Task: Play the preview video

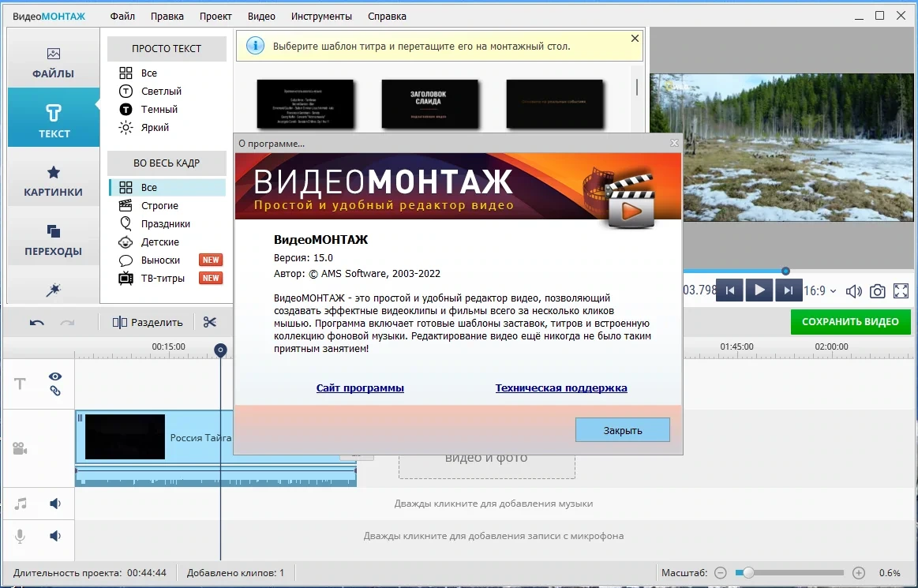Action: coord(759,290)
